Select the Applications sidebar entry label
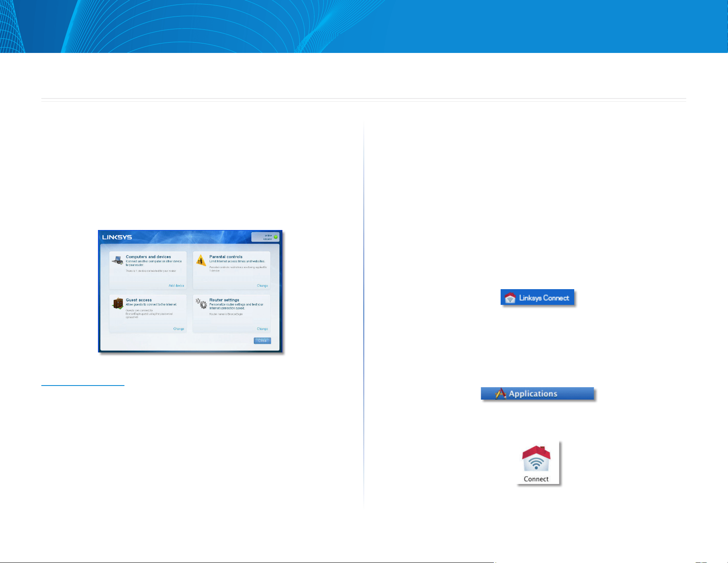 coord(533,394)
